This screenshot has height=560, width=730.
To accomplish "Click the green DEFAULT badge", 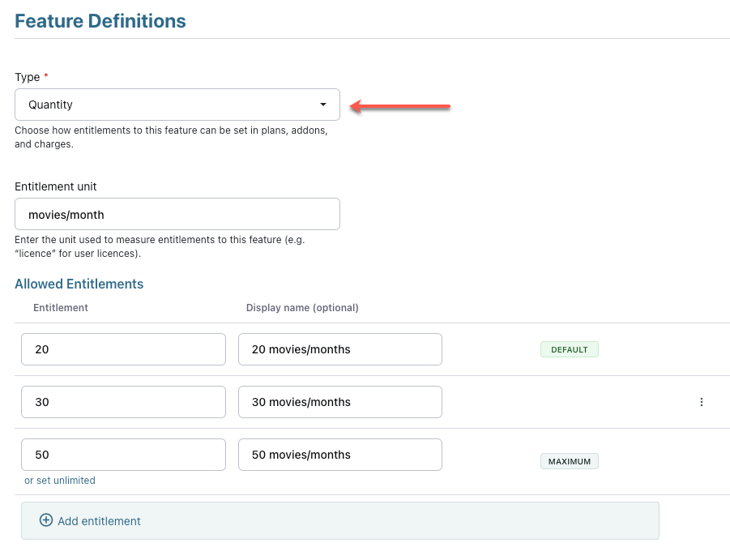I will coord(569,350).
